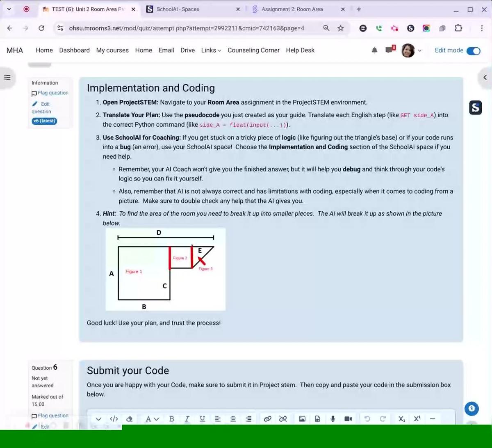
Task: Expand the Links dropdown menu
Action: click(x=211, y=50)
